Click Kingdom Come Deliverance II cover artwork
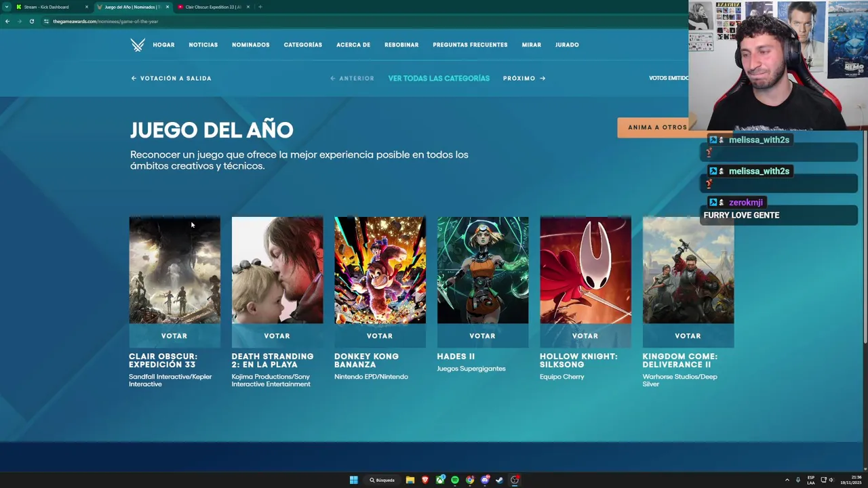The height and width of the screenshot is (488, 868). 688,270
